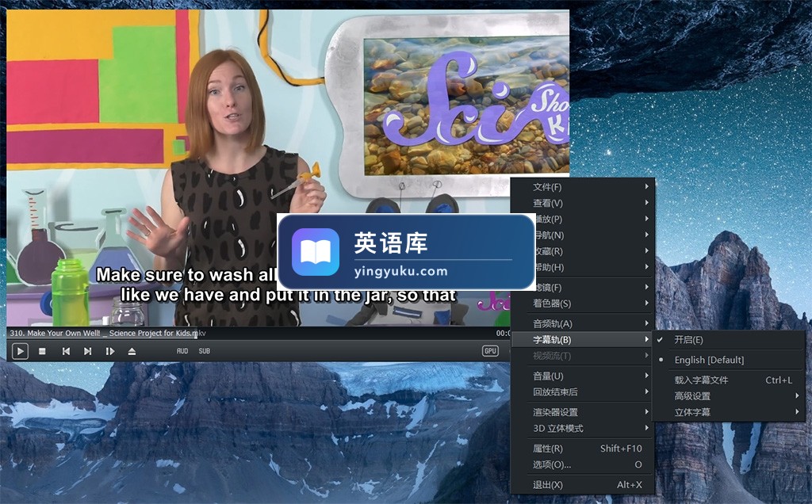812x504 pixels.
Task: Open 选项(O)... options dialog
Action: pyautogui.click(x=583, y=464)
